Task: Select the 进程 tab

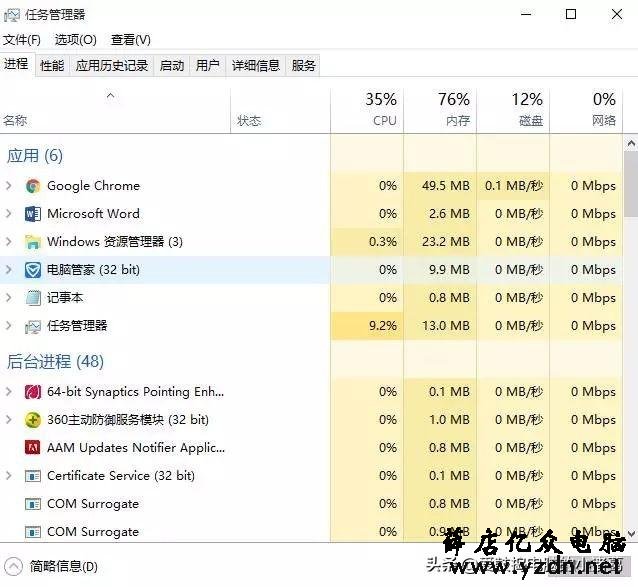Action: (16, 64)
